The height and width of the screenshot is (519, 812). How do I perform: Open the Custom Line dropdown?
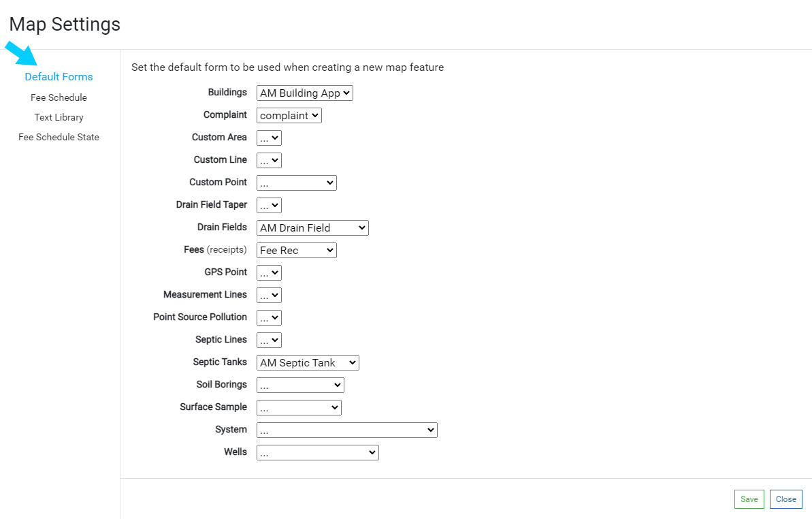tap(269, 161)
